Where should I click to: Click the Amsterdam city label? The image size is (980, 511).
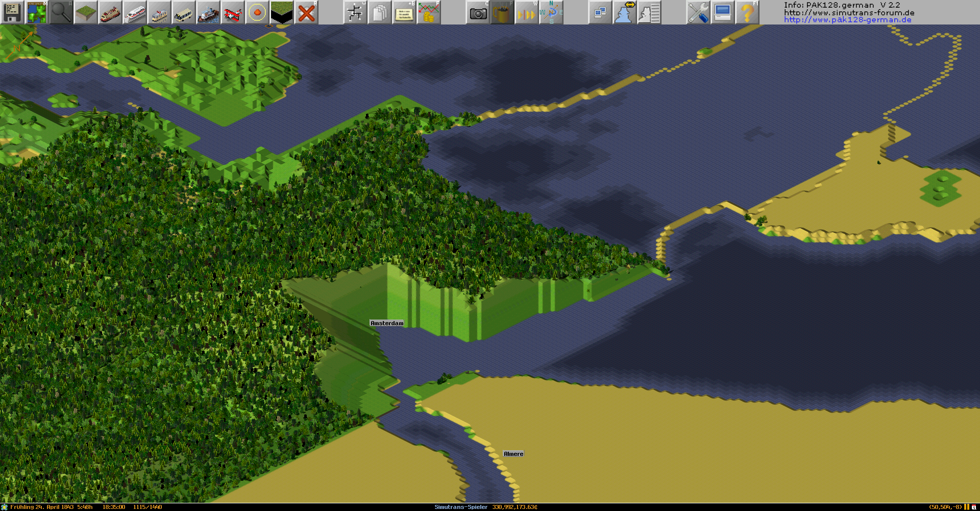(x=387, y=323)
